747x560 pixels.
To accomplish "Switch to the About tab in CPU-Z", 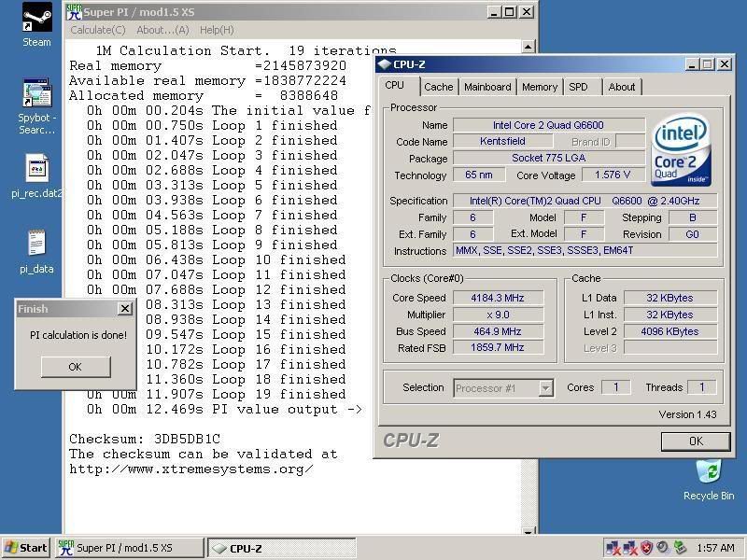I will click(622, 87).
